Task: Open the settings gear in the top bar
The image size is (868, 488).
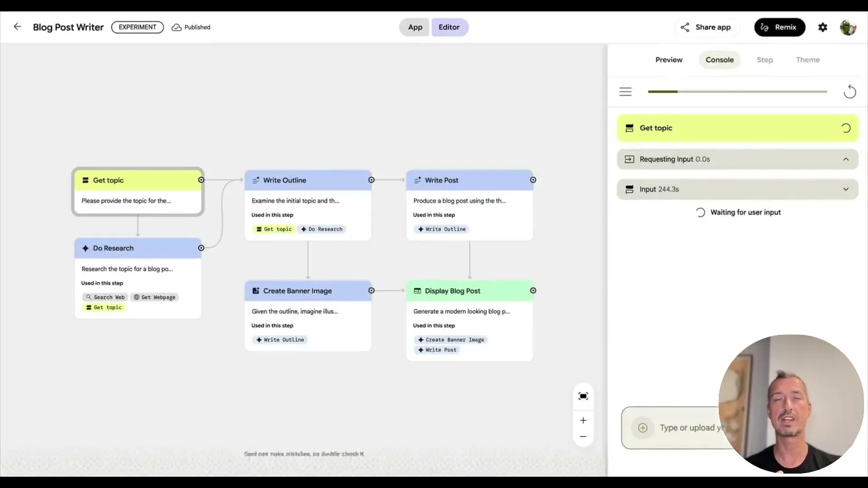Action: click(823, 27)
